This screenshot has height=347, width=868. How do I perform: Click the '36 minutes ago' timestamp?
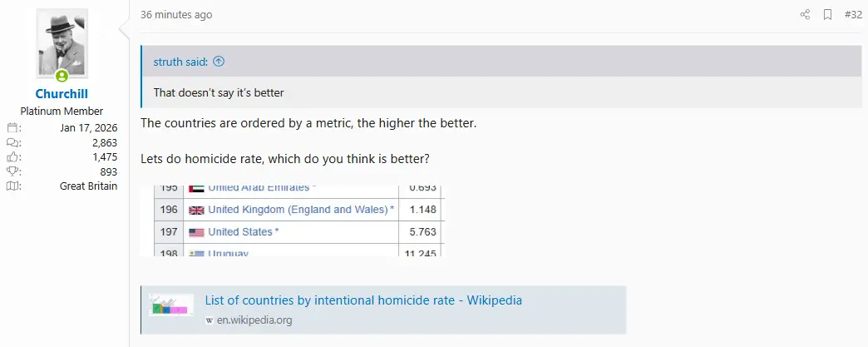click(x=176, y=15)
